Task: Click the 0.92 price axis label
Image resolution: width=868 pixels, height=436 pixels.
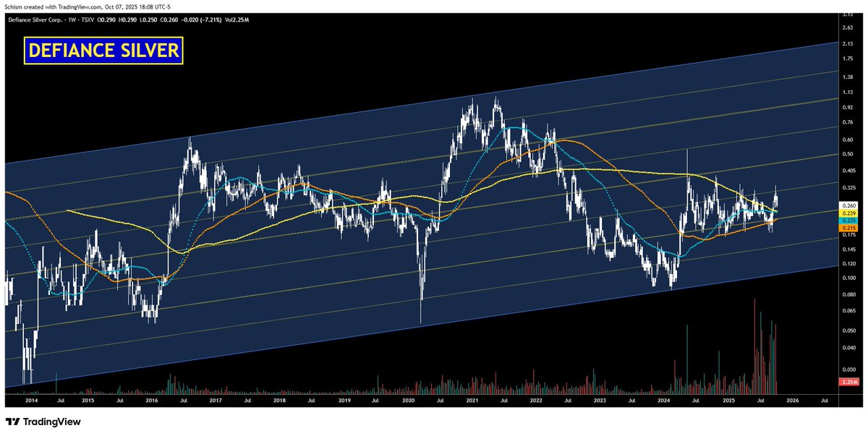Action: point(848,107)
